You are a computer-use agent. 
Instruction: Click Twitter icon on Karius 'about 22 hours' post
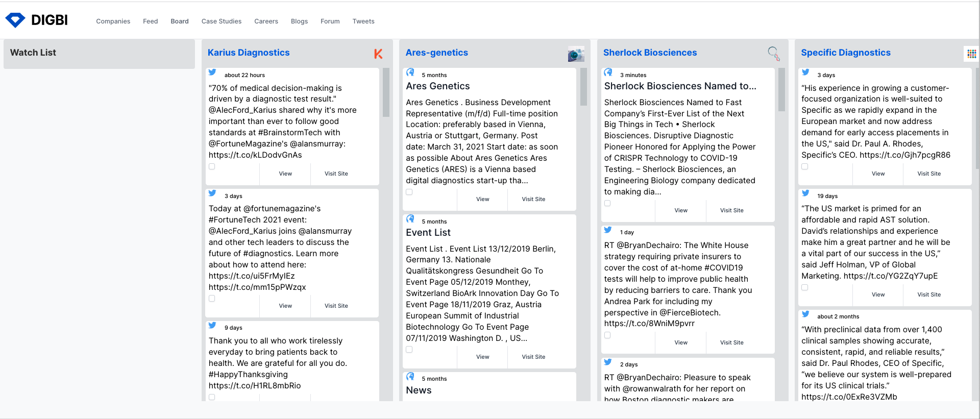(x=212, y=72)
